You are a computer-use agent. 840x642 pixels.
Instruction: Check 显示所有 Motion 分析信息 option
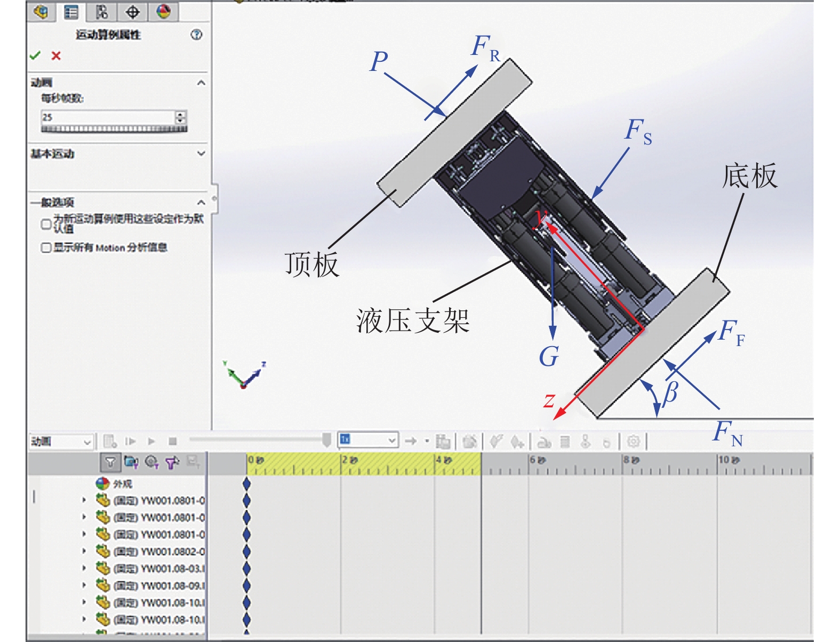point(46,247)
